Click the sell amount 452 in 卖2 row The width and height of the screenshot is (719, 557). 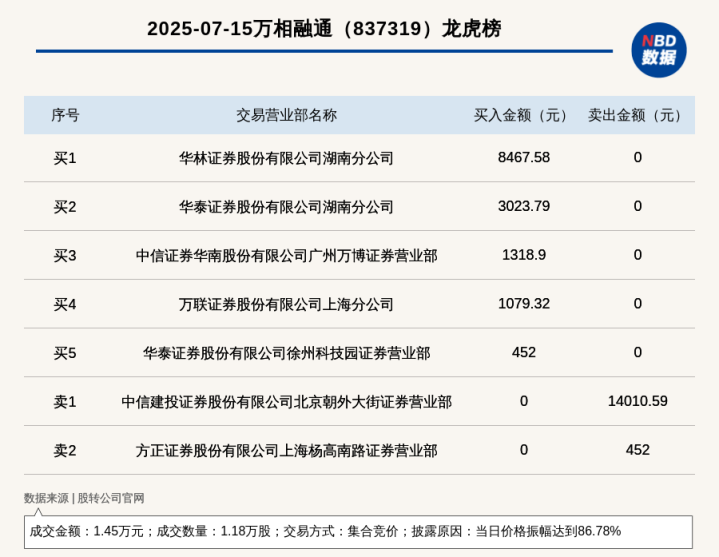point(637,450)
